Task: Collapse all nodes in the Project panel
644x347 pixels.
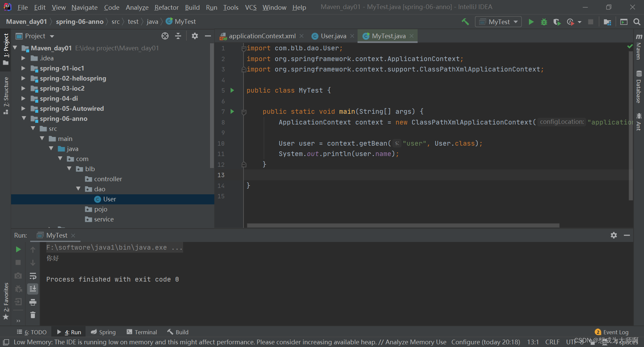Action: point(178,36)
